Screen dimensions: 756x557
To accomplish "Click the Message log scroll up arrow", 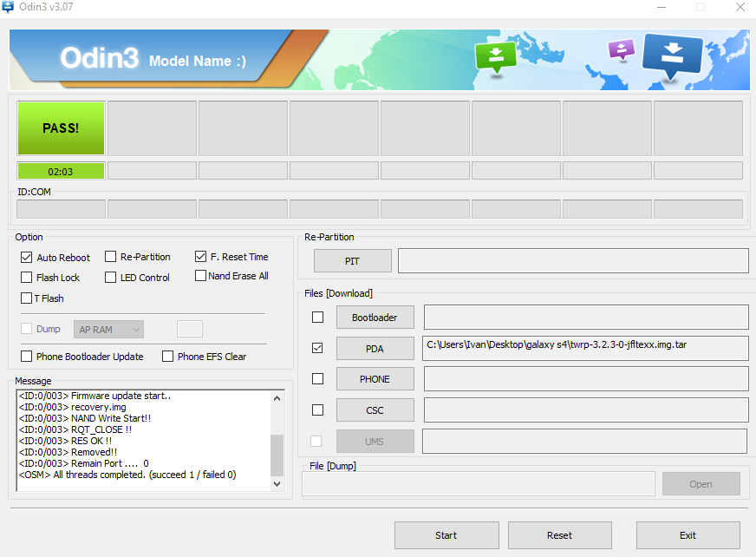I will (x=277, y=398).
